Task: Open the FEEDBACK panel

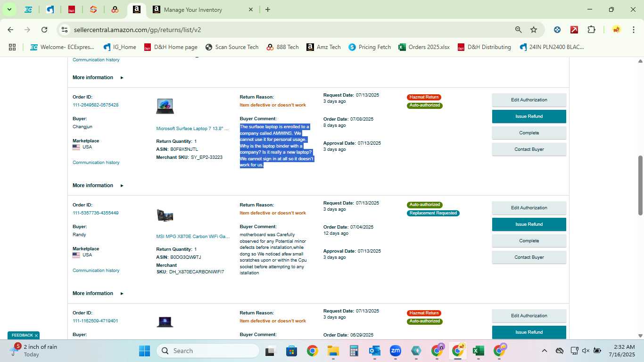Action: coord(22,336)
